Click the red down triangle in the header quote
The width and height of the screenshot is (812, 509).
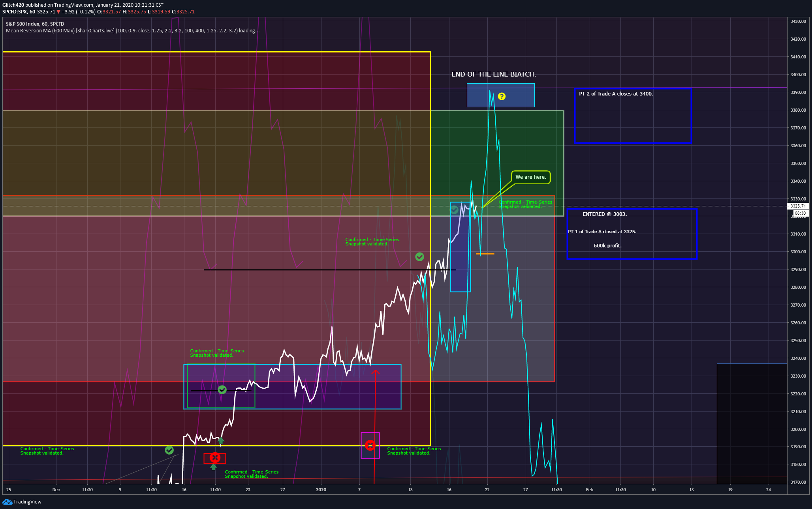(x=58, y=12)
